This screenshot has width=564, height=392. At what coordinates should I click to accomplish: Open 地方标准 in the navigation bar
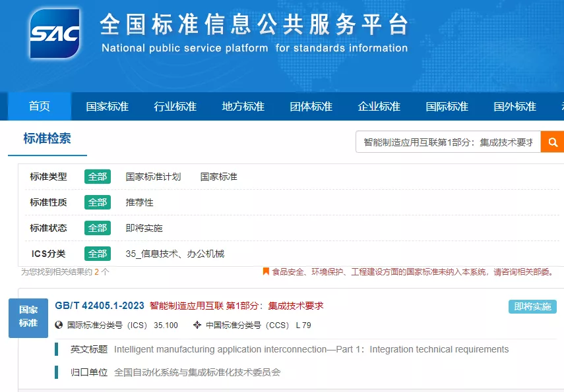243,106
